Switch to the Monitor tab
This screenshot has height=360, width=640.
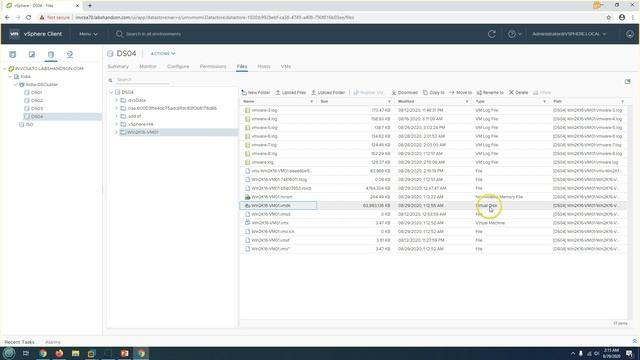[x=148, y=66]
